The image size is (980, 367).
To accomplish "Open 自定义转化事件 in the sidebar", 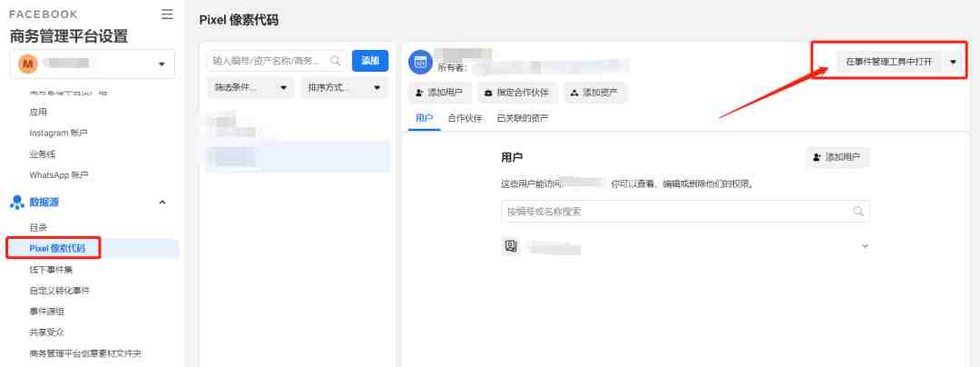I will tap(59, 290).
